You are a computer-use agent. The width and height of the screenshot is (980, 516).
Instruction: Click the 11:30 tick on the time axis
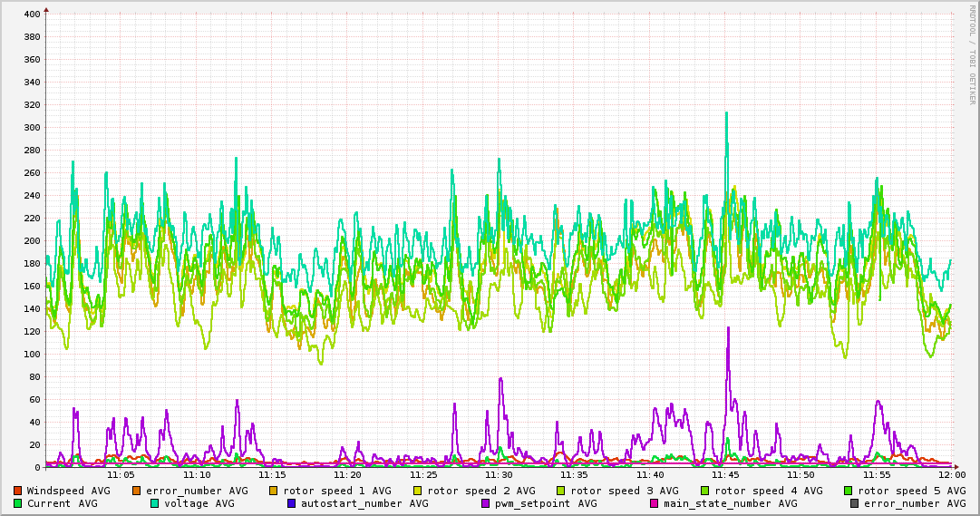tap(499, 474)
